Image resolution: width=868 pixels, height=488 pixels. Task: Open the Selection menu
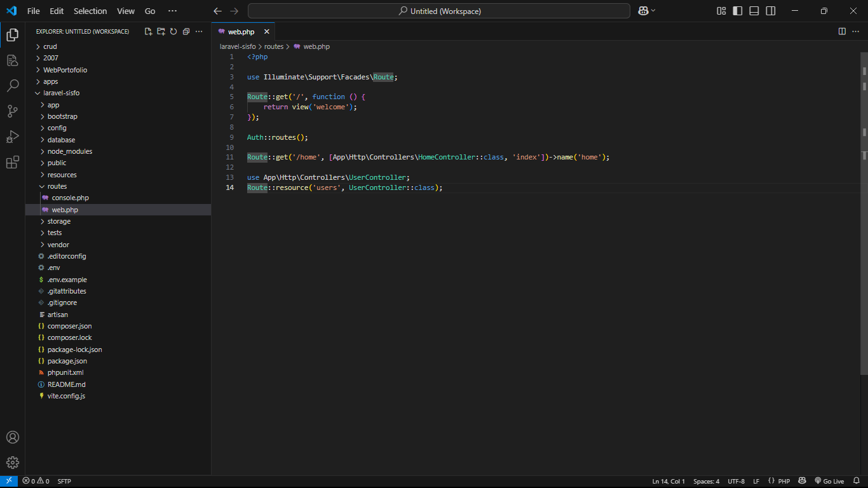click(x=90, y=11)
